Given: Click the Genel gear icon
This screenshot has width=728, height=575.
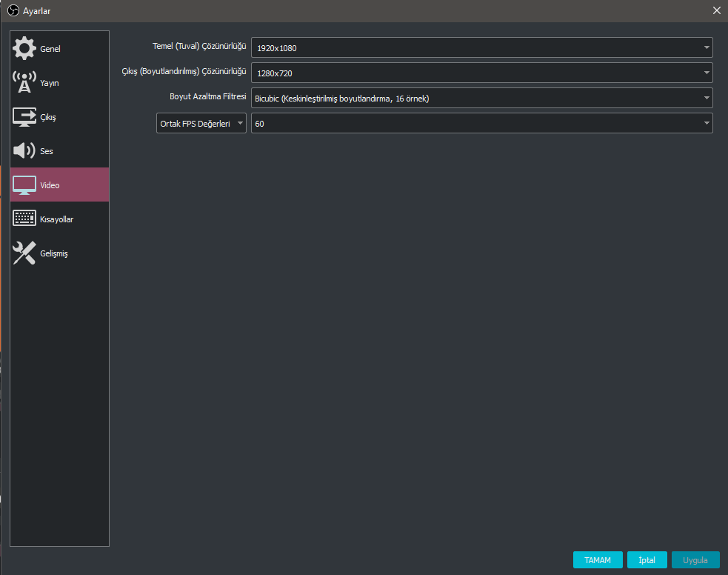Looking at the screenshot, I should tap(24, 48).
